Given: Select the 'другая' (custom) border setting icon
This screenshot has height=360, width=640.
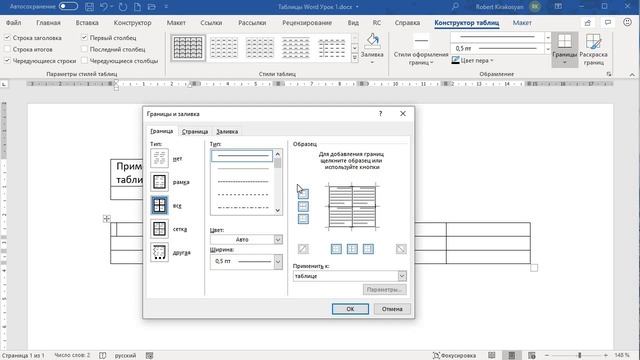Looking at the screenshot, I should pyautogui.click(x=159, y=252).
